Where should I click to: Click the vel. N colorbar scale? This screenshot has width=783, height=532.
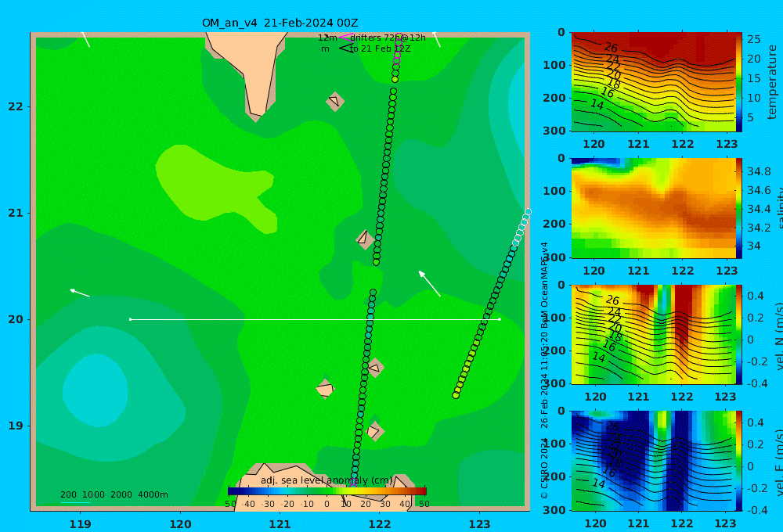739,334
